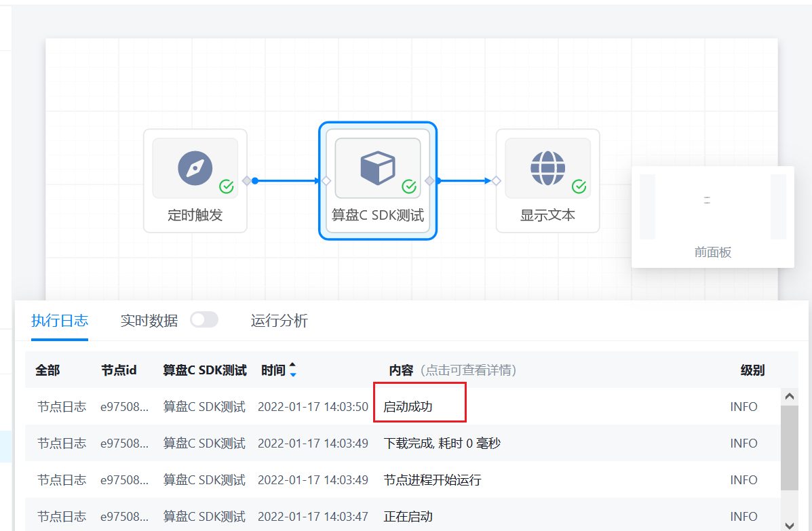
Task: View details of 节点进程开始运行 log entry
Action: pyautogui.click(x=432, y=480)
